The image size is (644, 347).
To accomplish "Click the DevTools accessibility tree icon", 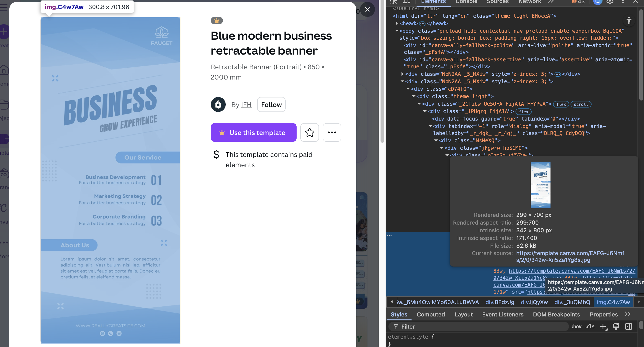I will (629, 21).
